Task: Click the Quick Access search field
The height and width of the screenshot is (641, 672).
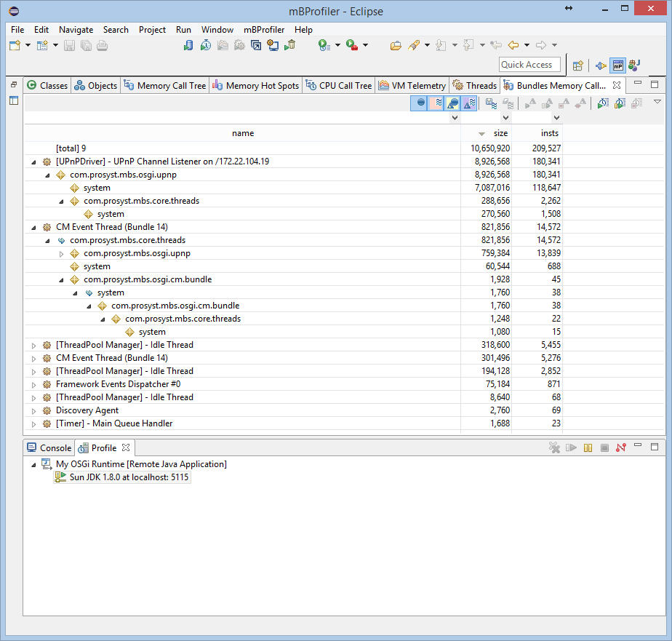Action: point(529,65)
